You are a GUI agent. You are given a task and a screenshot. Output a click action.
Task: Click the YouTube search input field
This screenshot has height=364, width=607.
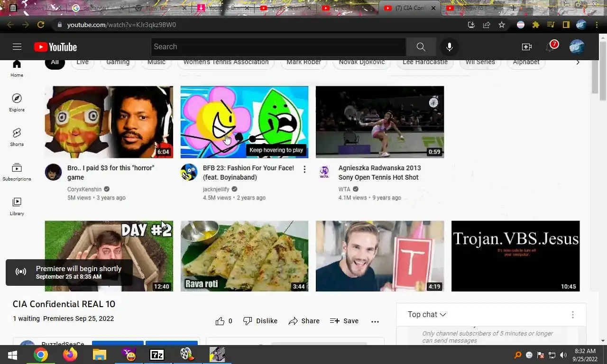pyautogui.click(x=278, y=46)
